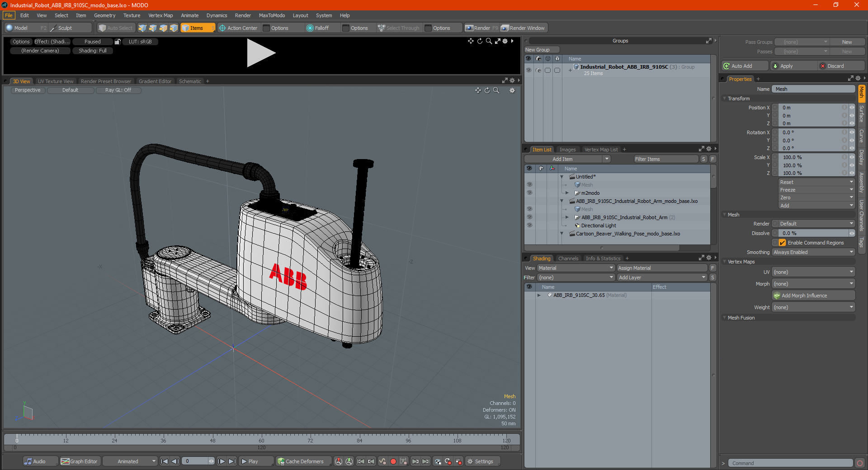Click the lock icon in render preview

[118, 42]
